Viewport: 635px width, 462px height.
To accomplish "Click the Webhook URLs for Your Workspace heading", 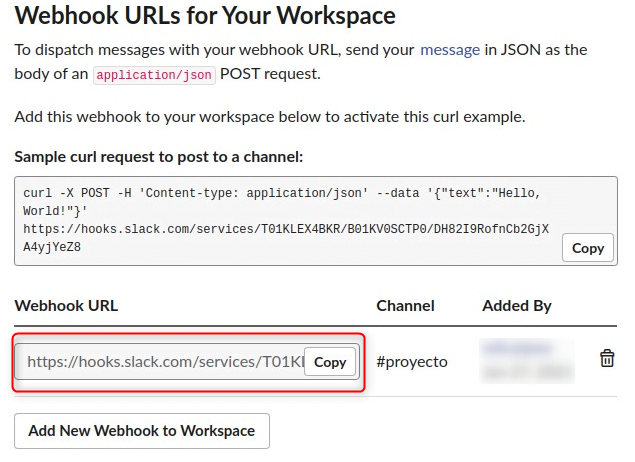I will click(205, 16).
